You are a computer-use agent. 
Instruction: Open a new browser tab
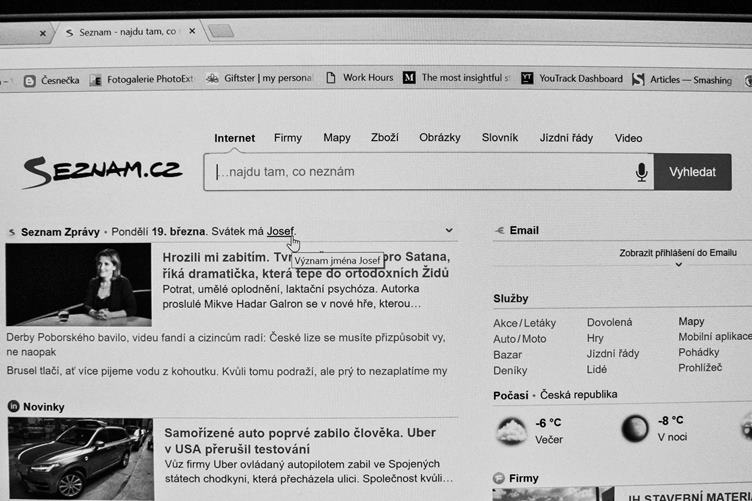pyautogui.click(x=221, y=31)
